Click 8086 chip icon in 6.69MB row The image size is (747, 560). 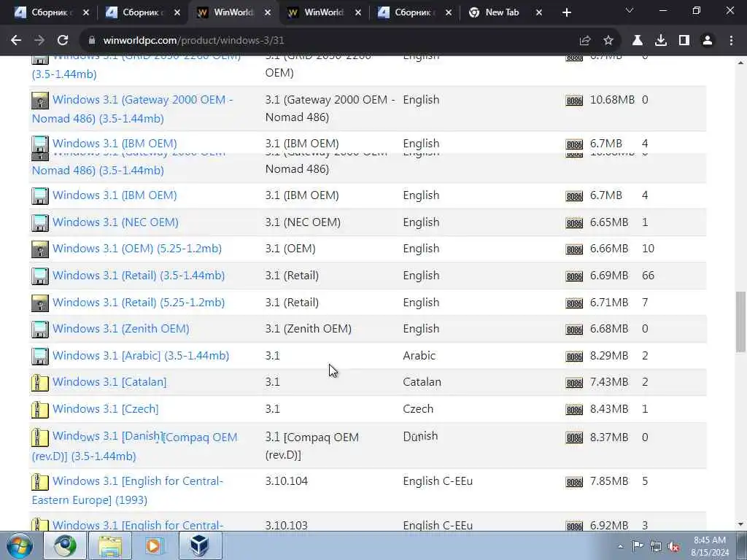pyautogui.click(x=574, y=276)
